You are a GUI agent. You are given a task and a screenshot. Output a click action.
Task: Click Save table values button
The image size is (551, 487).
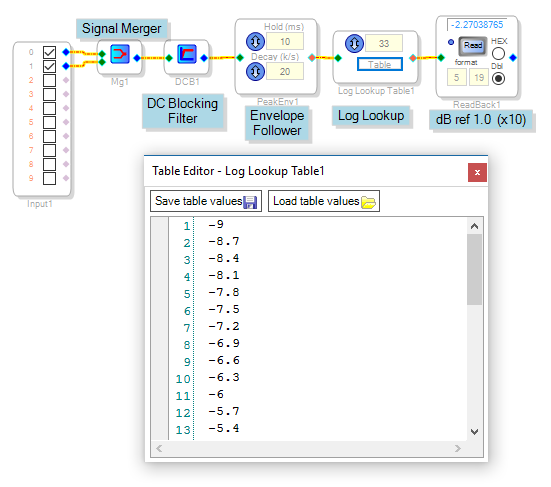(x=206, y=201)
